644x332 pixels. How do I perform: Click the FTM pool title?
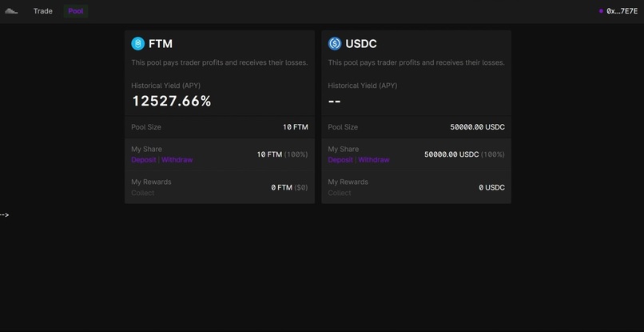pos(161,44)
